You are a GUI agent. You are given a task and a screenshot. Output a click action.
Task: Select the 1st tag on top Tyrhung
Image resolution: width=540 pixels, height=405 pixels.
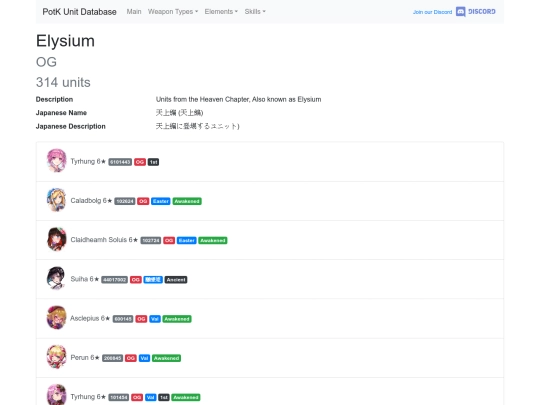coord(153,162)
